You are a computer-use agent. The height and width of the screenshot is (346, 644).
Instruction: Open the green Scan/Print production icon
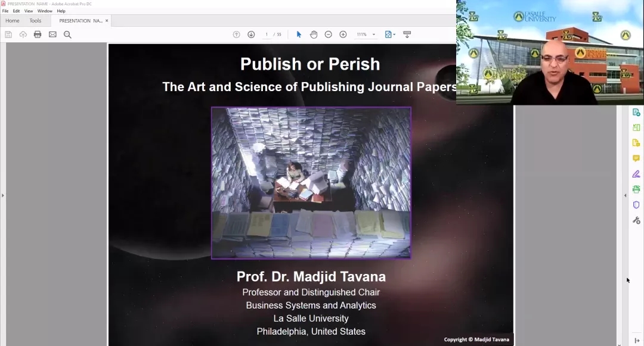pos(636,189)
